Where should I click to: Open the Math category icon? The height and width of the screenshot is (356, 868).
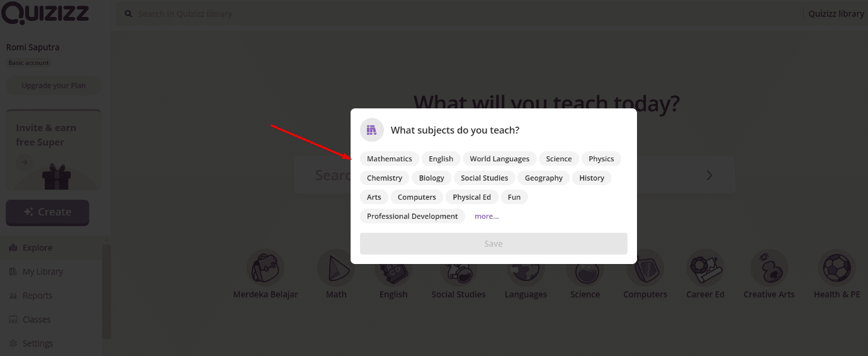click(336, 268)
